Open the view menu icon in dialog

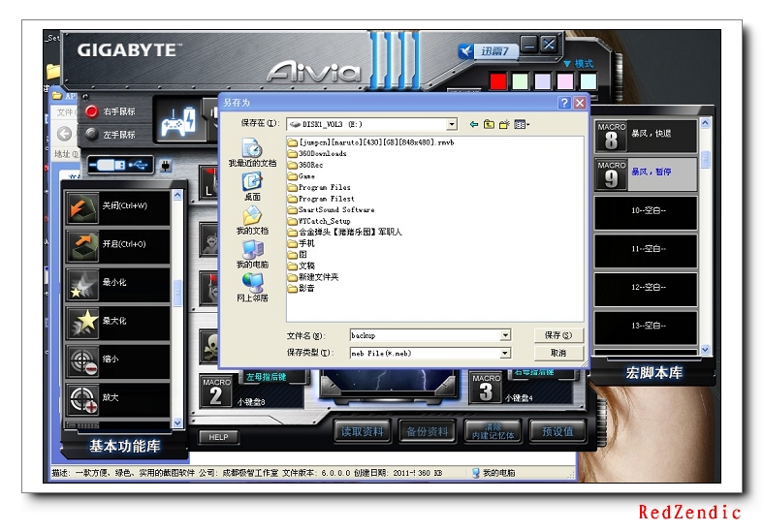click(x=522, y=125)
